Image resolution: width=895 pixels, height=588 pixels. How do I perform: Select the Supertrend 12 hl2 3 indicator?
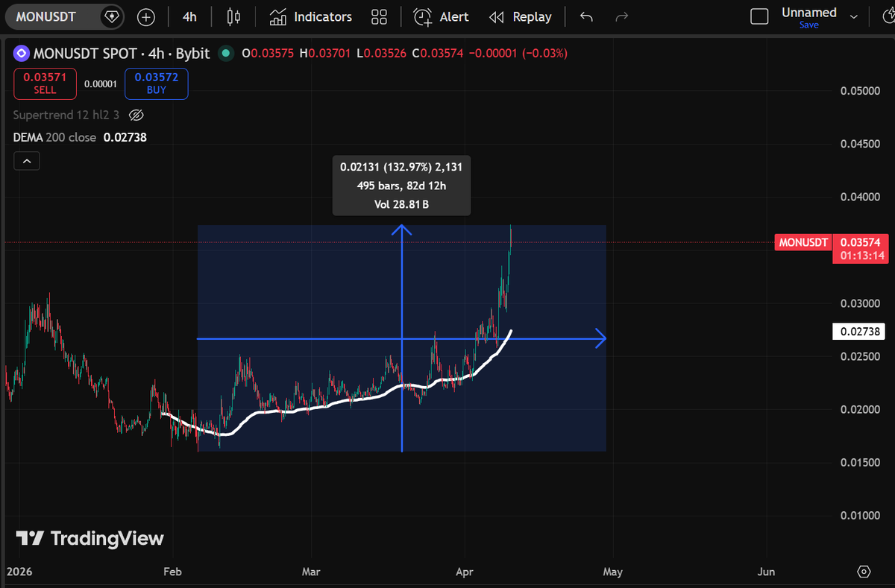point(66,116)
